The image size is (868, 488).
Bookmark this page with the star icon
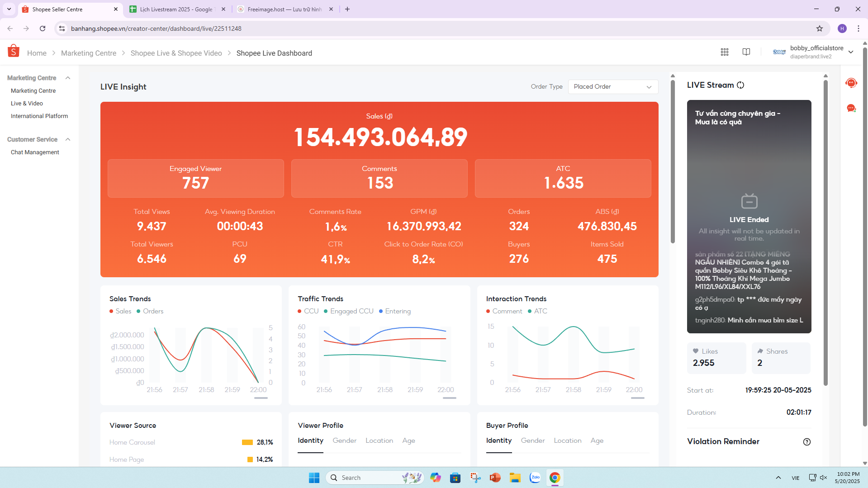pyautogui.click(x=820, y=28)
